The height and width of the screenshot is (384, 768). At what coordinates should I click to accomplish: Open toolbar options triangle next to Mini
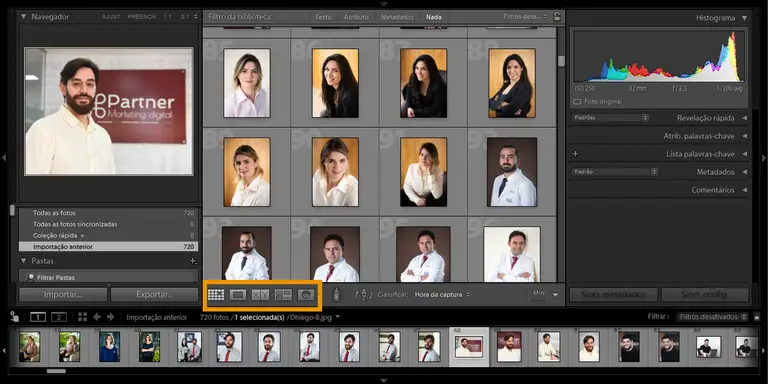(555, 295)
